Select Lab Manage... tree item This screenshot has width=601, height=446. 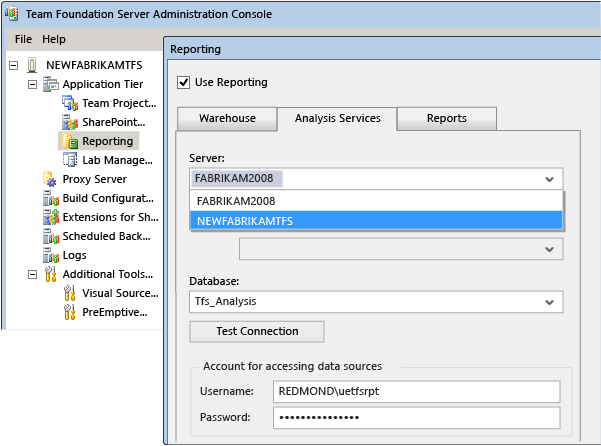tap(117, 160)
